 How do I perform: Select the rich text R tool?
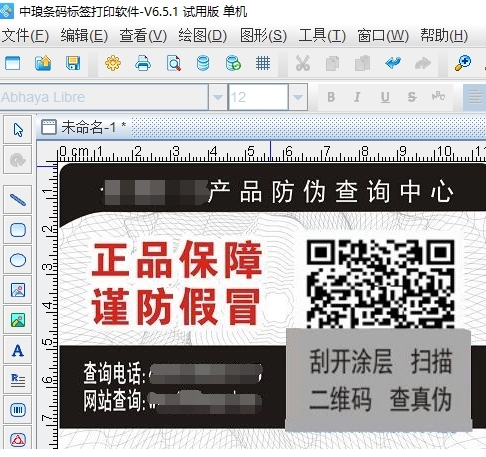[x=18, y=380]
